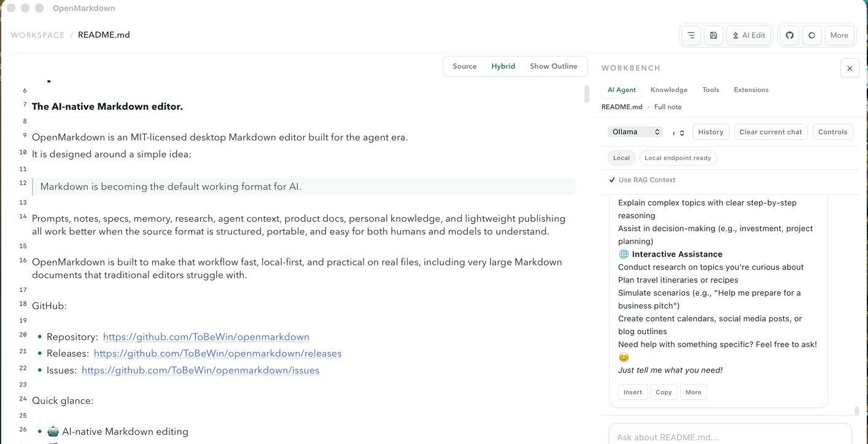This screenshot has width=868, height=444.
Task: Switch to the Knowledge tab
Action: pos(668,90)
